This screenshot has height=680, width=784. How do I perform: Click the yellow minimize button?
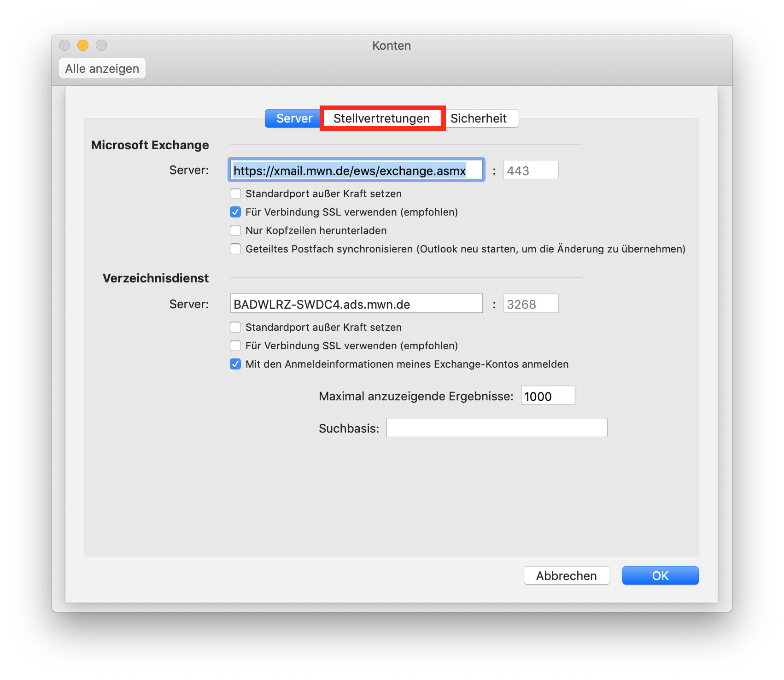(82, 45)
